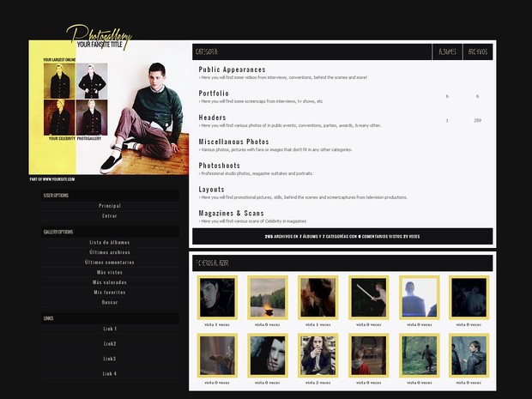Open the Photoshoots category

[x=219, y=166]
